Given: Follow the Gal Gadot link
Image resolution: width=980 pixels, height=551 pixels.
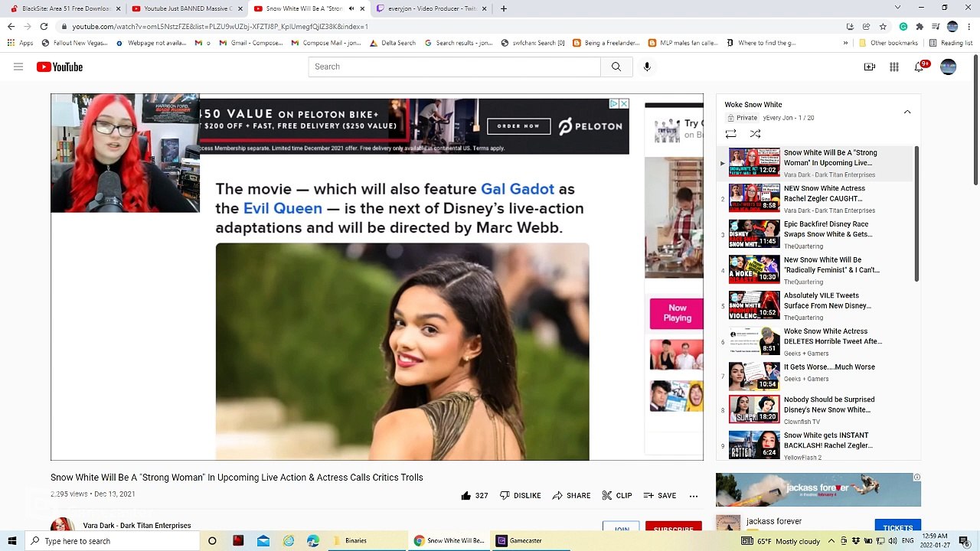Looking at the screenshot, I should 518,189.
